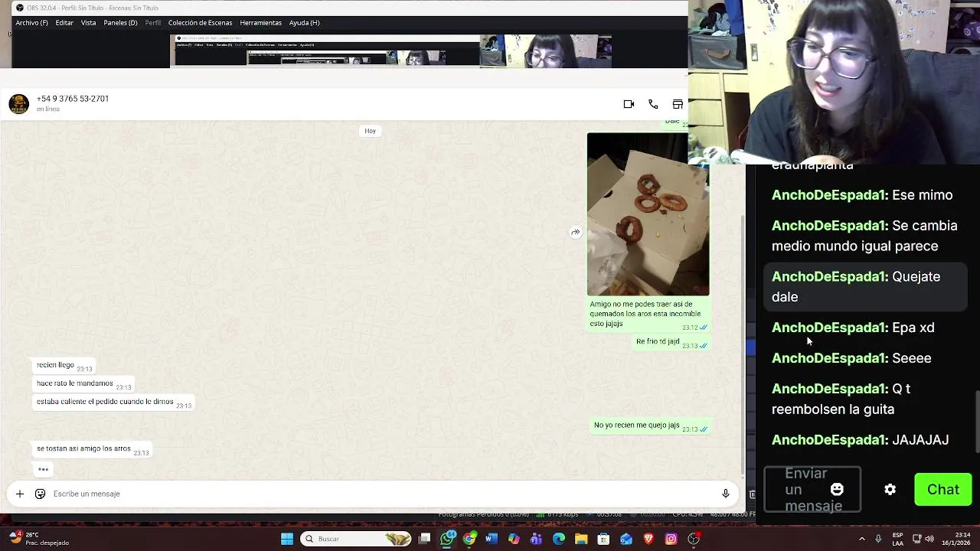Show hidden system tray icons
The width and height of the screenshot is (980, 551).
[x=862, y=539]
